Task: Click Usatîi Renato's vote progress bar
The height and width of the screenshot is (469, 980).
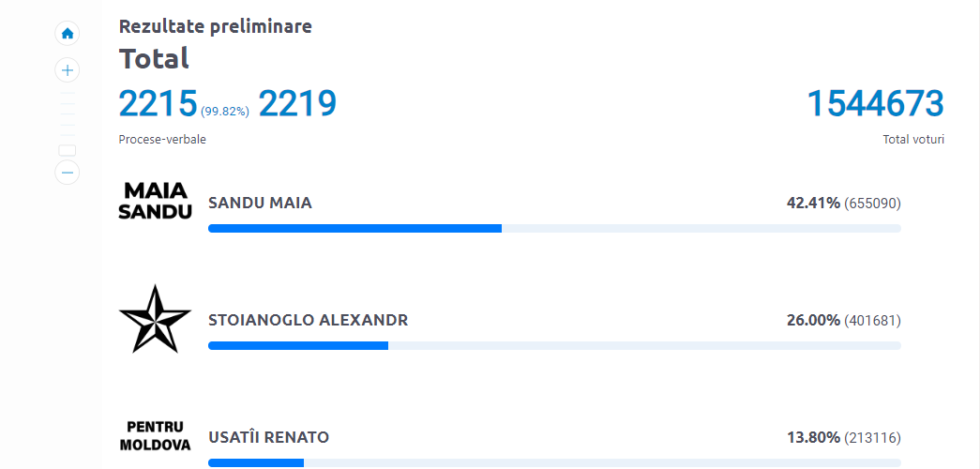Action: pos(256,462)
